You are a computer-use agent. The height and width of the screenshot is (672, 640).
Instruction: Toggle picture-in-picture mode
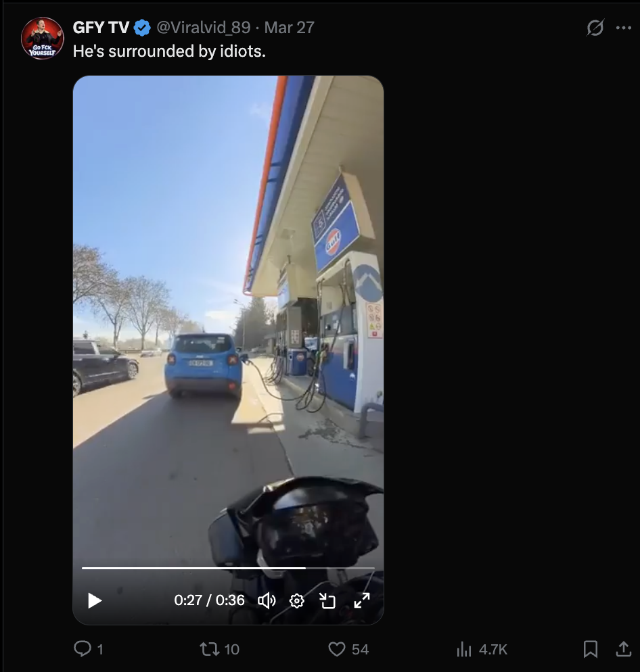point(327,601)
